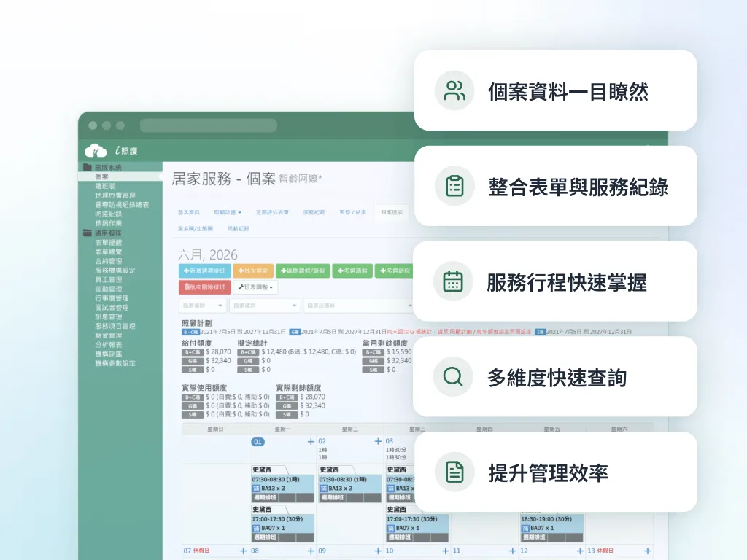This screenshot has height=560, width=747.
Task: Open 地理位置管理 in the sidebar
Action: pyautogui.click(x=115, y=195)
